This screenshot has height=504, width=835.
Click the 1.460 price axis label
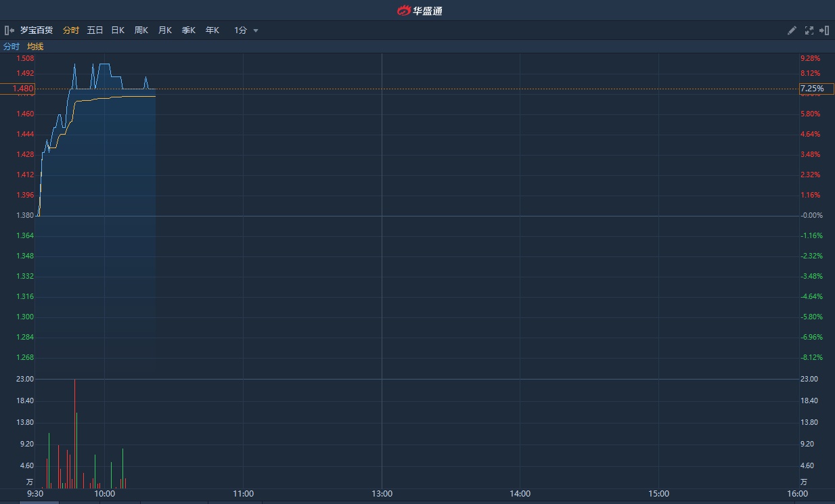pyautogui.click(x=25, y=114)
